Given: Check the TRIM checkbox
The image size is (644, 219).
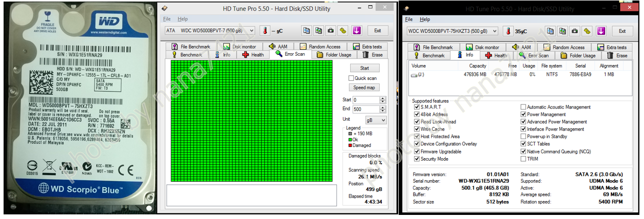Looking at the screenshot, I should pos(523,159).
